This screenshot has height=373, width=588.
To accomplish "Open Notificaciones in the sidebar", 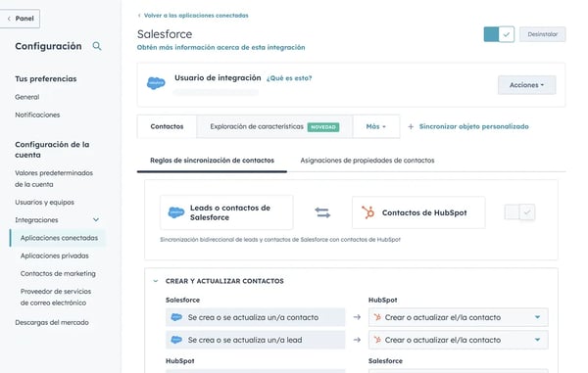I will pyautogui.click(x=37, y=115).
